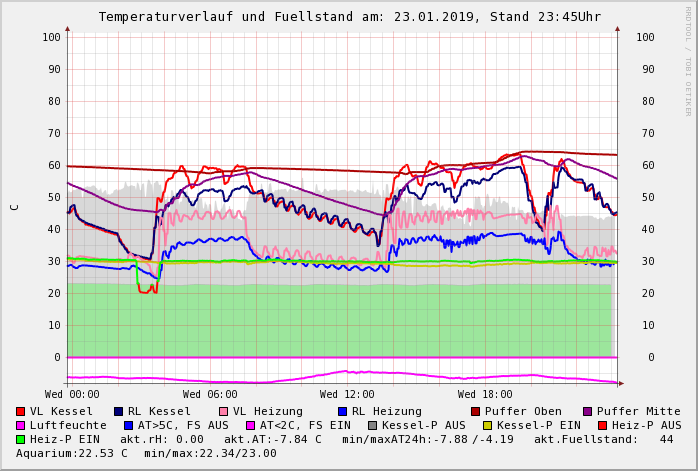698x471 pixels.
Task: Click the yellow Kessel-P EIN swatch
Action: coord(487,426)
